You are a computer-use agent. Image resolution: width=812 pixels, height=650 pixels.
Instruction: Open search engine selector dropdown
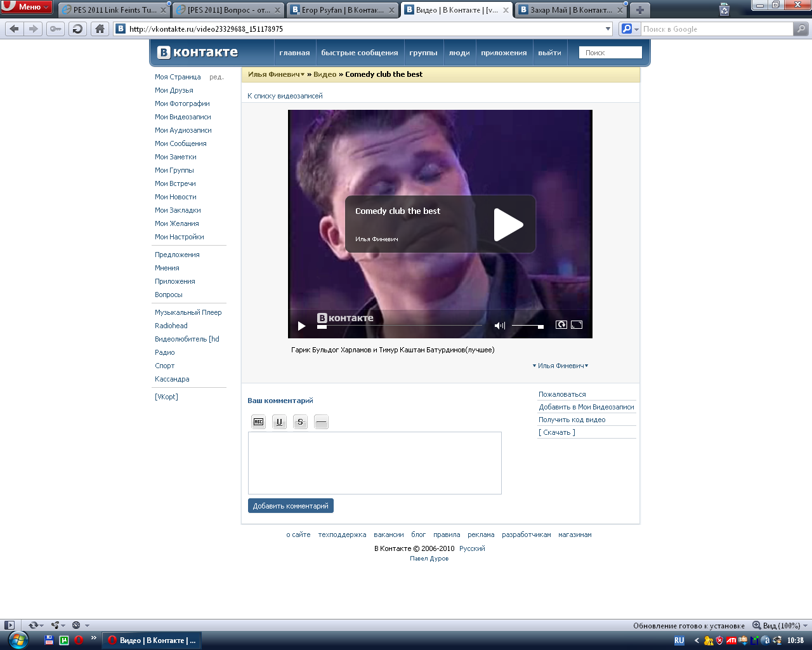point(631,29)
